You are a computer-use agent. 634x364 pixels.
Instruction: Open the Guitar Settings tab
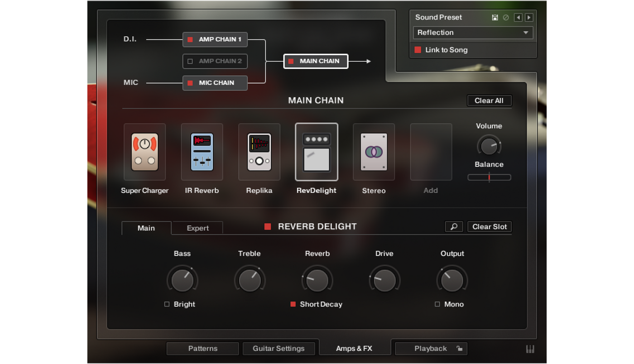click(279, 349)
